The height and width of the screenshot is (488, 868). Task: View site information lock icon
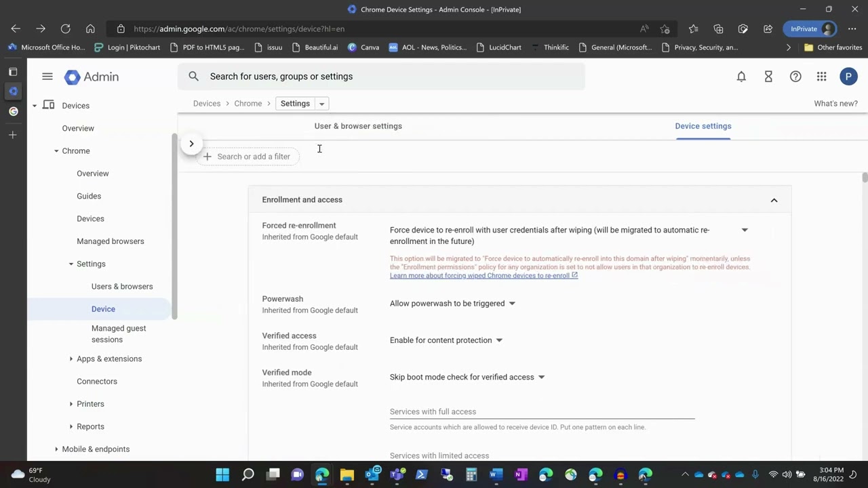coord(121,28)
